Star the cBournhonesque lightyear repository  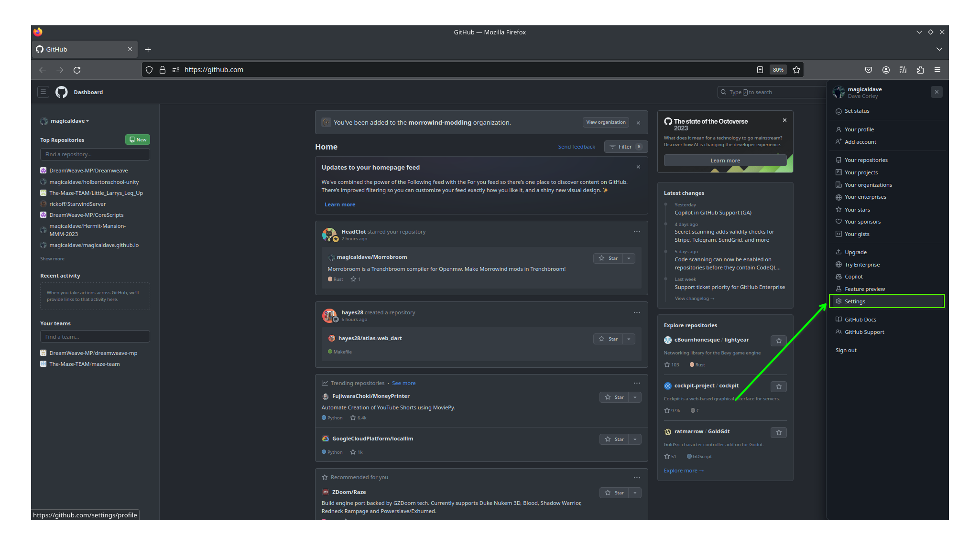click(x=779, y=341)
